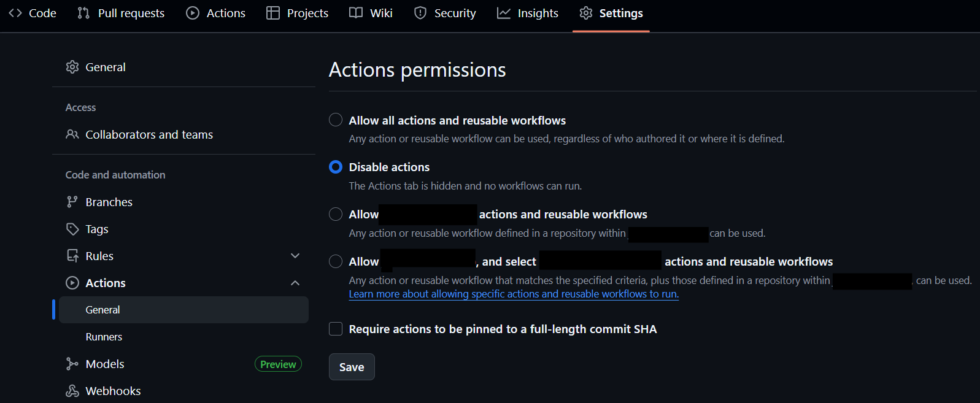Click the Save button
The width and height of the screenshot is (980, 403).
pyautogui.click(x=351, y=366)
